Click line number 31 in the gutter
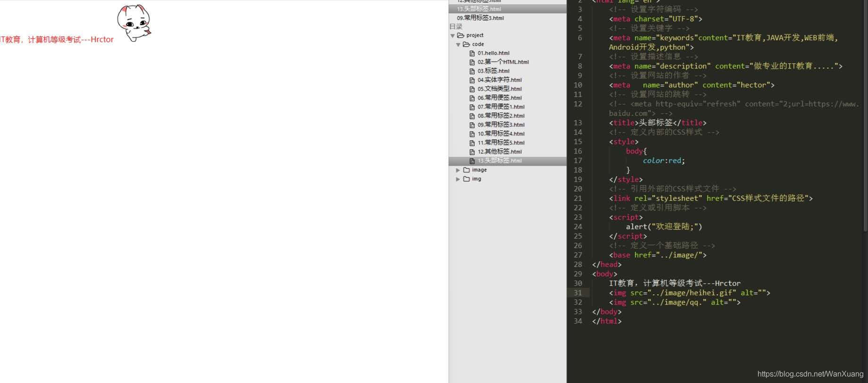The width and height of the screenshot is (868, 383). tap(578, 293)
